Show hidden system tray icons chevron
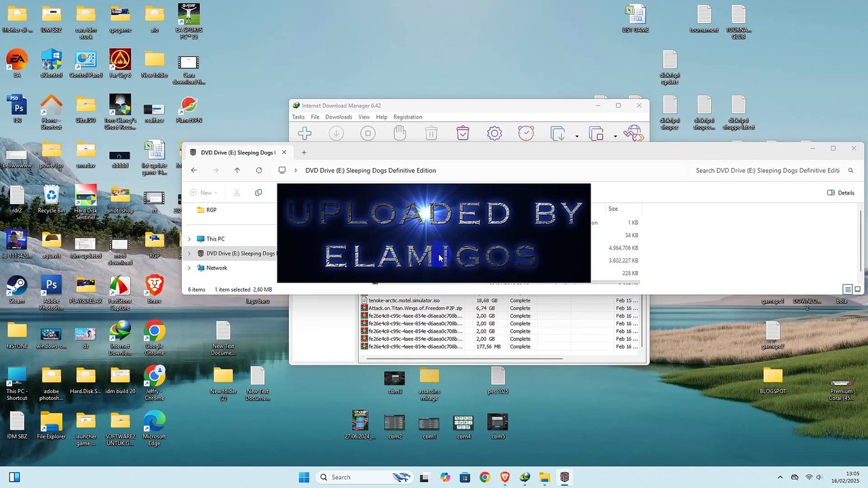The height and width of the screenshot is (488, 868). (780, 477)
